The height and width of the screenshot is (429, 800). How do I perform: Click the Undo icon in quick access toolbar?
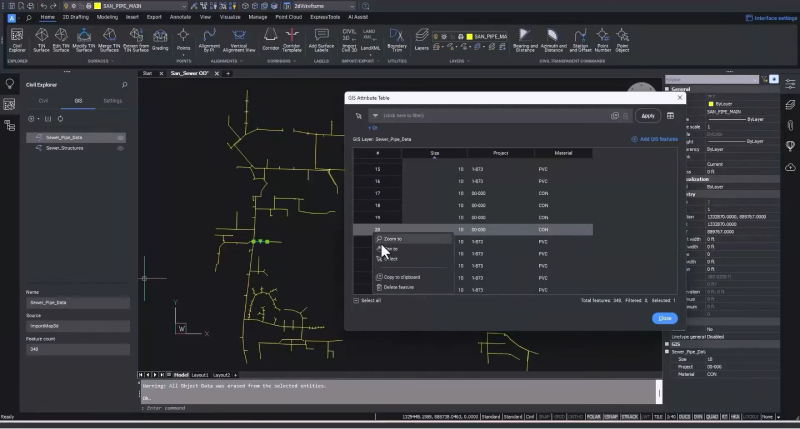43,6
